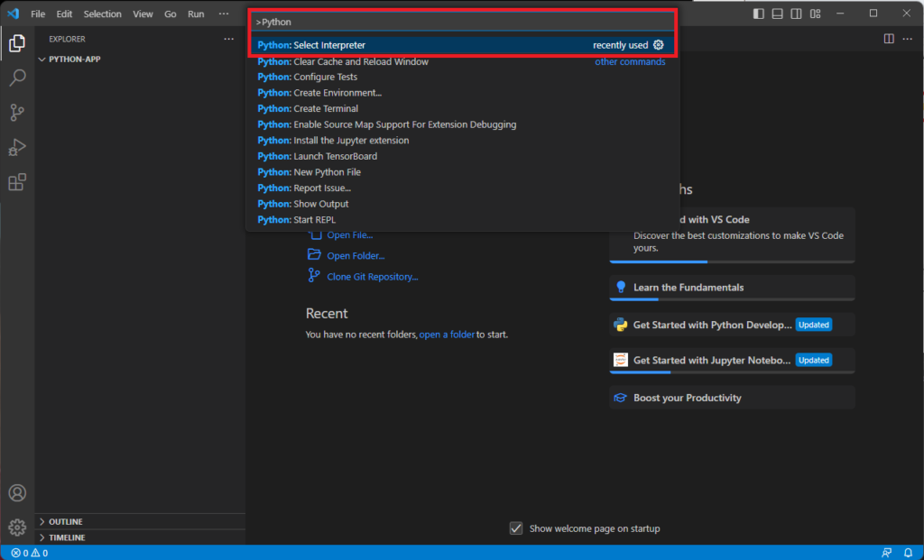Open the Boost your Productivity walkthrough
The width and height of the screenshot is (924, 560).
[x=732, y=398]
